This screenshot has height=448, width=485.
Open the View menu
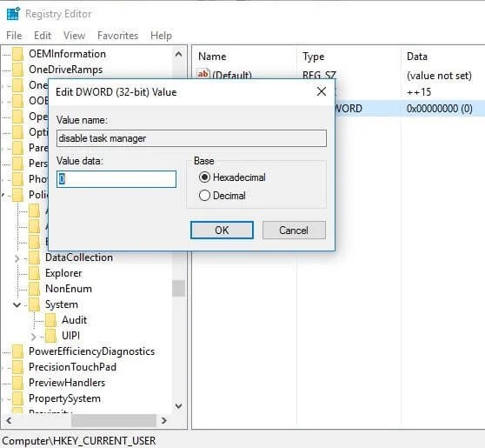(x=74, y=36)
